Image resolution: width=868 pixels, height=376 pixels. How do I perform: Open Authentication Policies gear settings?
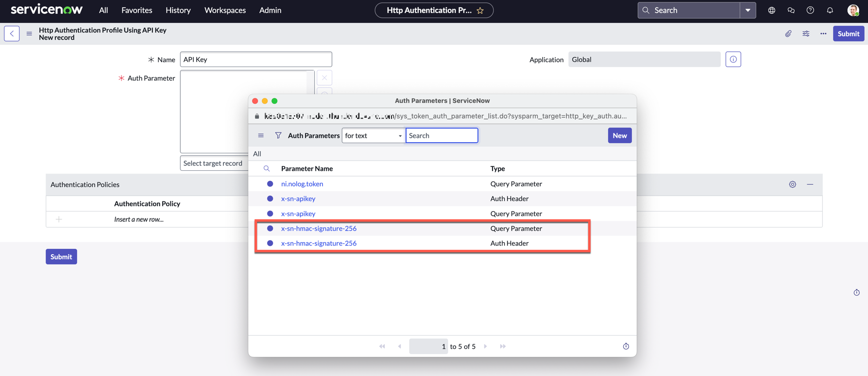793,184
